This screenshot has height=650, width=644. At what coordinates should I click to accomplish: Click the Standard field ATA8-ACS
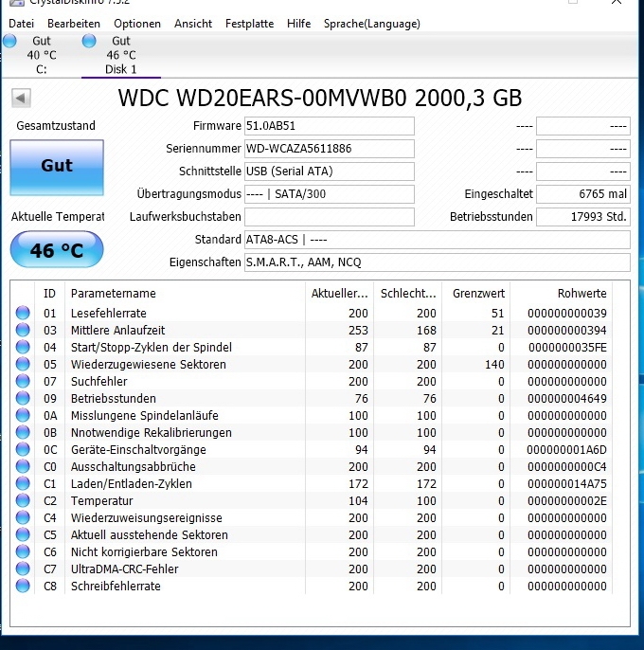pyautogui.click(x=438, y=240)
